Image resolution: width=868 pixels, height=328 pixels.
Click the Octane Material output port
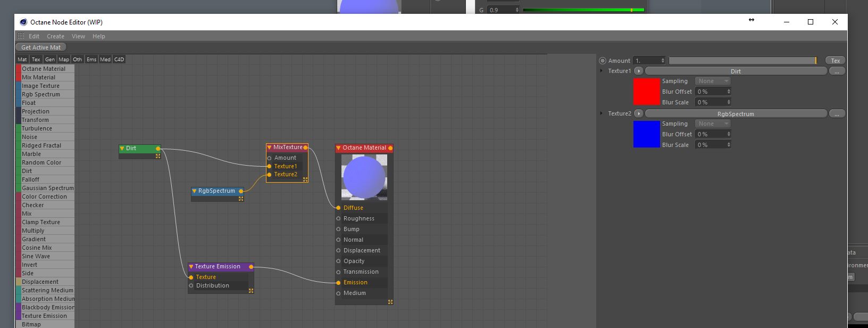coord(390,148)
